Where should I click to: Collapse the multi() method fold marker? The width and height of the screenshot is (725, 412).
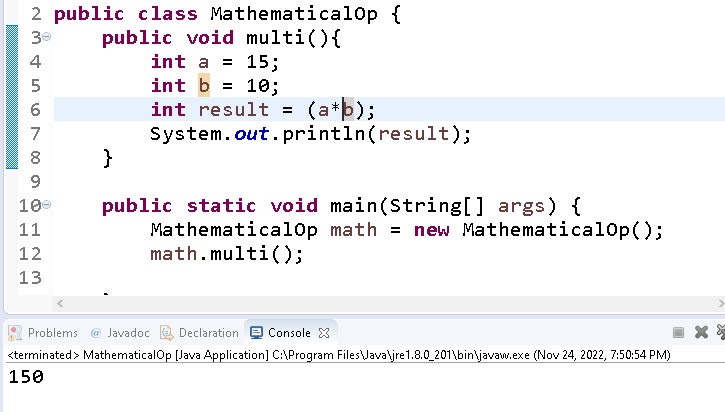tap(47, 37)
